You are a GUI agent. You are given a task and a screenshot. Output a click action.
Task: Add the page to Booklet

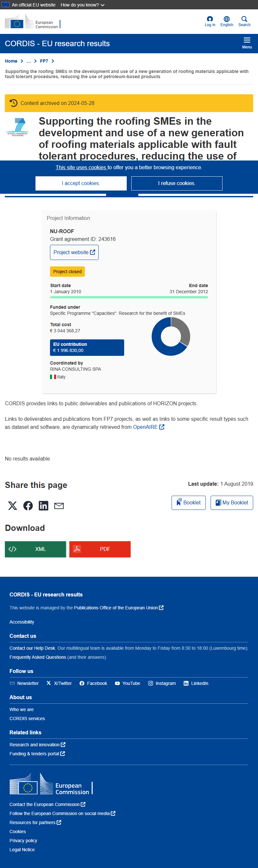[x=189, y=502]
